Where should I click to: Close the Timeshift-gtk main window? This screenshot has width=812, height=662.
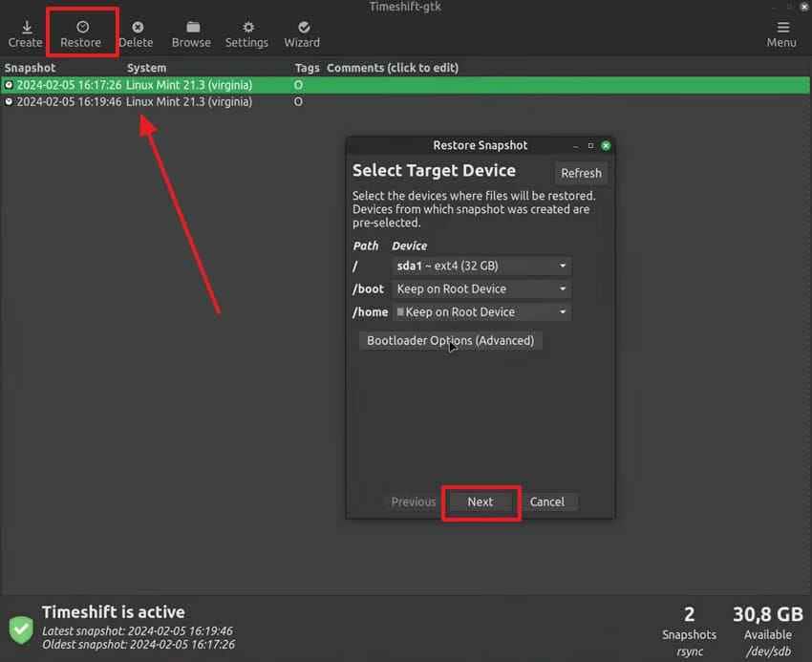tap(804, 7)
